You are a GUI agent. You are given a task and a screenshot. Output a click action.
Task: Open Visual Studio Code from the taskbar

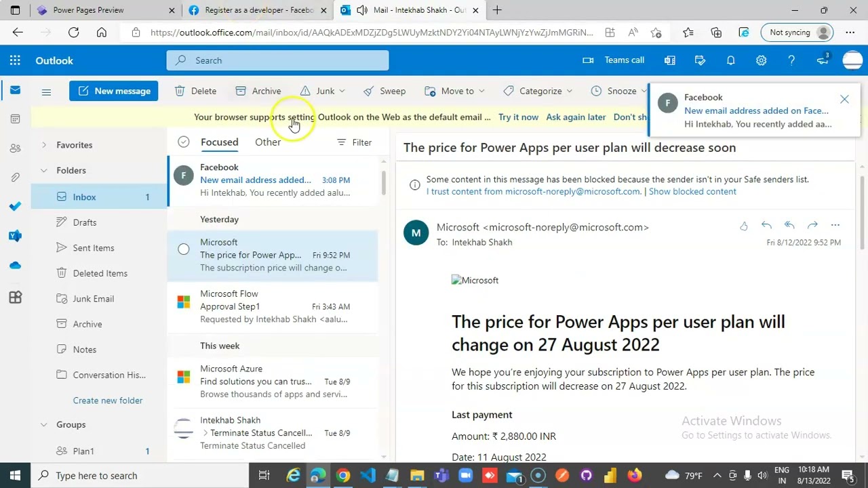click(368, 476)
